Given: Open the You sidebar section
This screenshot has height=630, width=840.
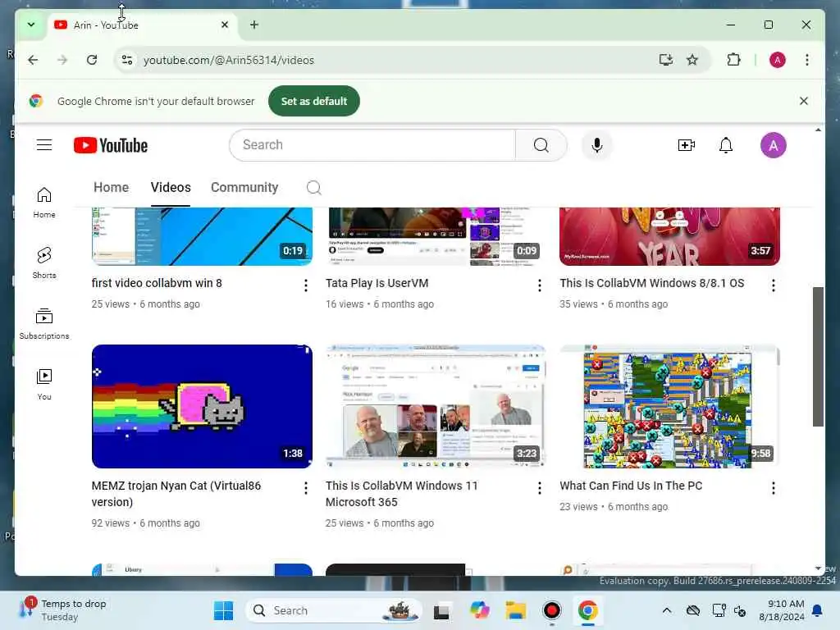Looking at the screenshot, I should pos(44,385).
